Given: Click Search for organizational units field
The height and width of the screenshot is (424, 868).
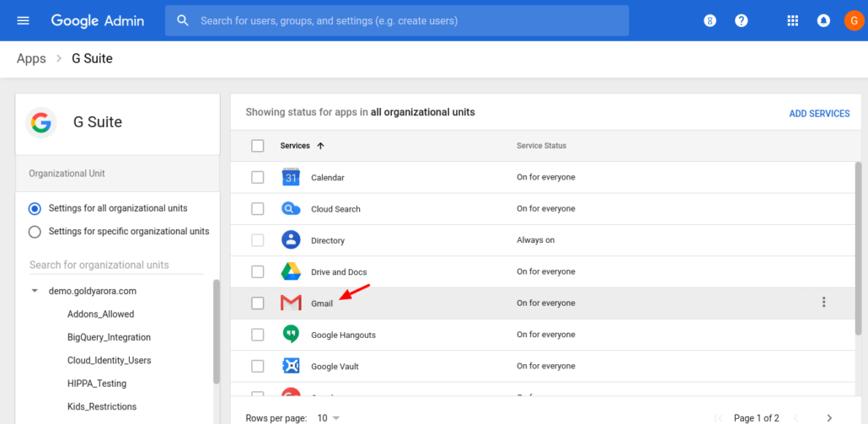Looking at the screenshot, I should pos(117,266).
